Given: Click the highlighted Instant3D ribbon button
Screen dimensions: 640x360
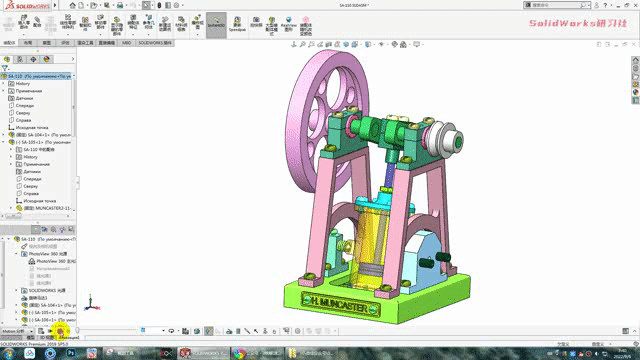Looking at the screenshot, I should (x=216, y=25).
